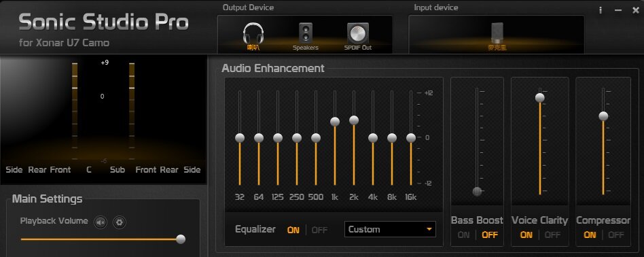Viewport: 644px width, 257px height.
Task: Click the Sonic Studio Pro title
Action: [x=104, y=22]
